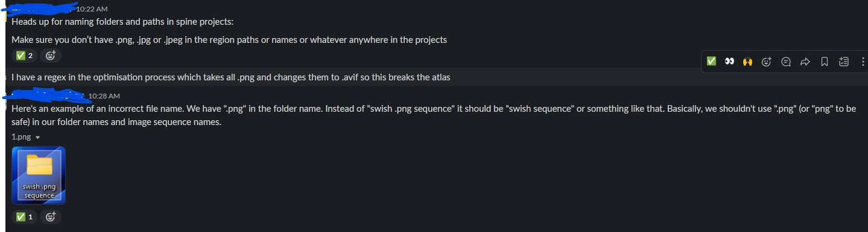Add message to a list icon
Image resolution: width=868 pixels, height=232 pixels.
click(843, 61)
